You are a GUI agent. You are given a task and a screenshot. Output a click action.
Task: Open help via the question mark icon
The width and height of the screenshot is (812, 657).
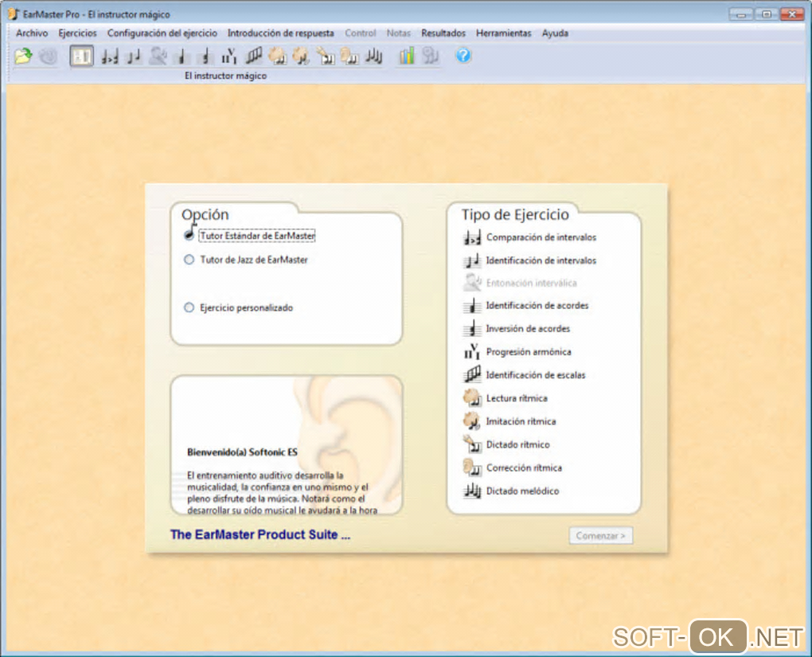point(463,56)
